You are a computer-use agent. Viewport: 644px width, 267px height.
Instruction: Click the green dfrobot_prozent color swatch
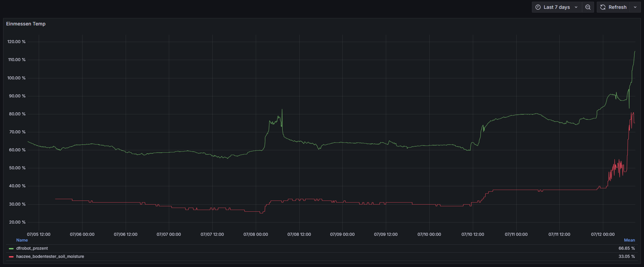[11, 249]
